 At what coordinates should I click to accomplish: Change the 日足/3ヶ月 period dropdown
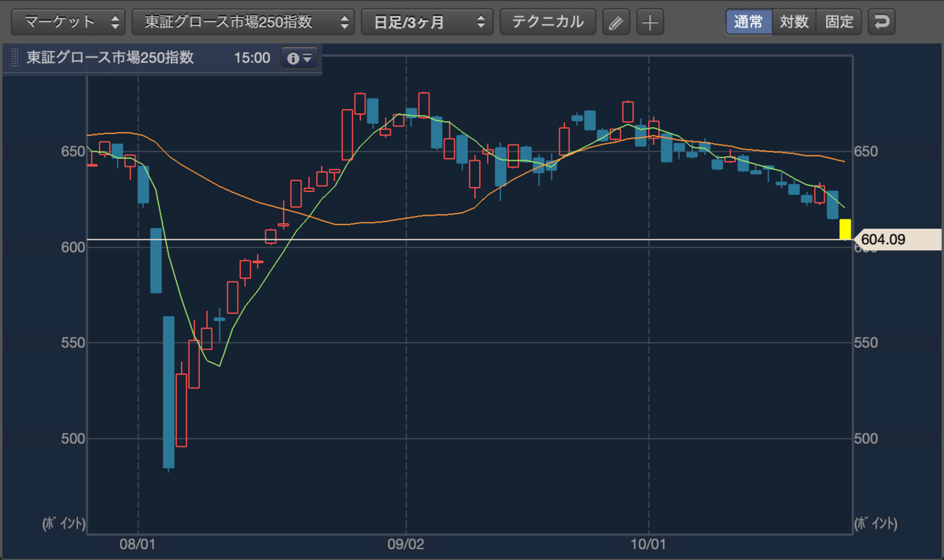427,22
